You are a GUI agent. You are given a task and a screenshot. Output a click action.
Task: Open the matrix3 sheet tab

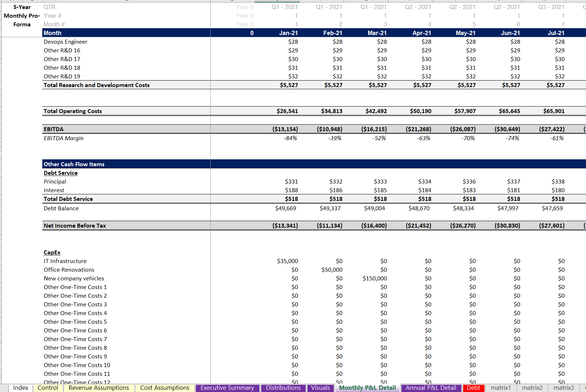click(x=564, y=388)
